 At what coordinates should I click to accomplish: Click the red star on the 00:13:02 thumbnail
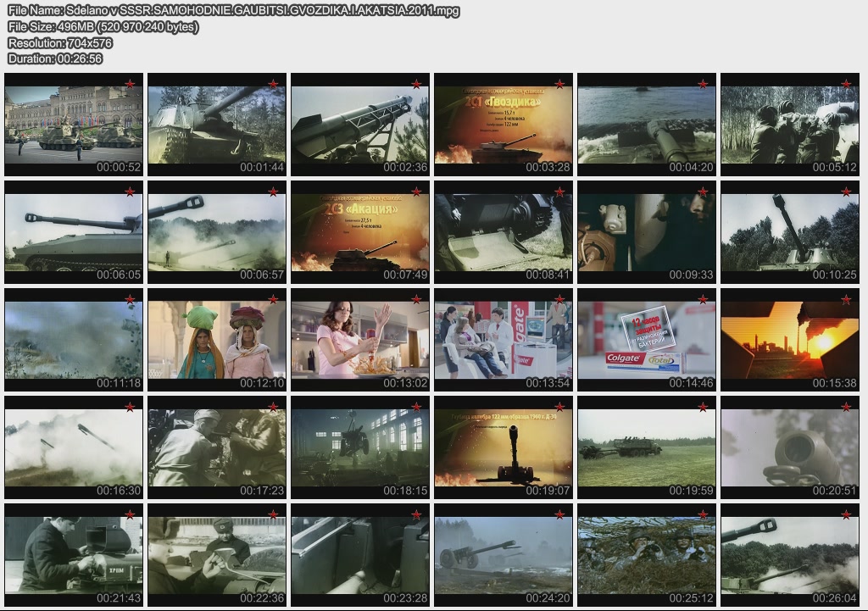pyautogui.click(x=416, y=299)
